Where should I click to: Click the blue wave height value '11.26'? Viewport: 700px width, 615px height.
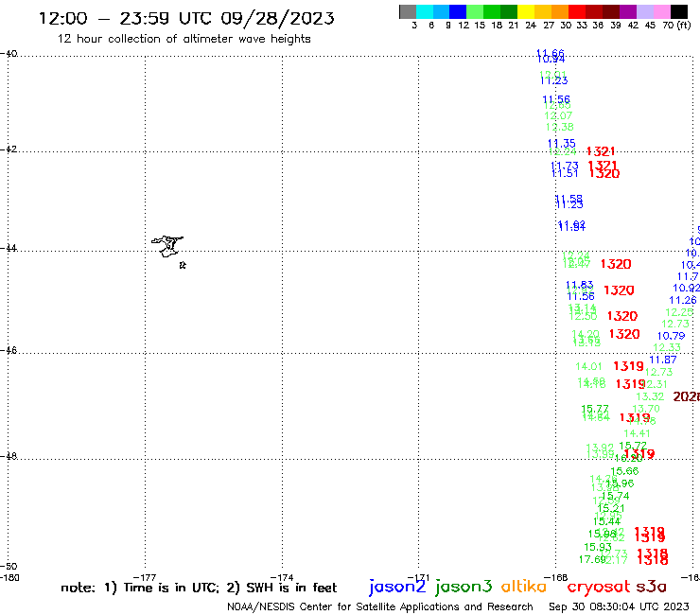click(x=683, y=300)
